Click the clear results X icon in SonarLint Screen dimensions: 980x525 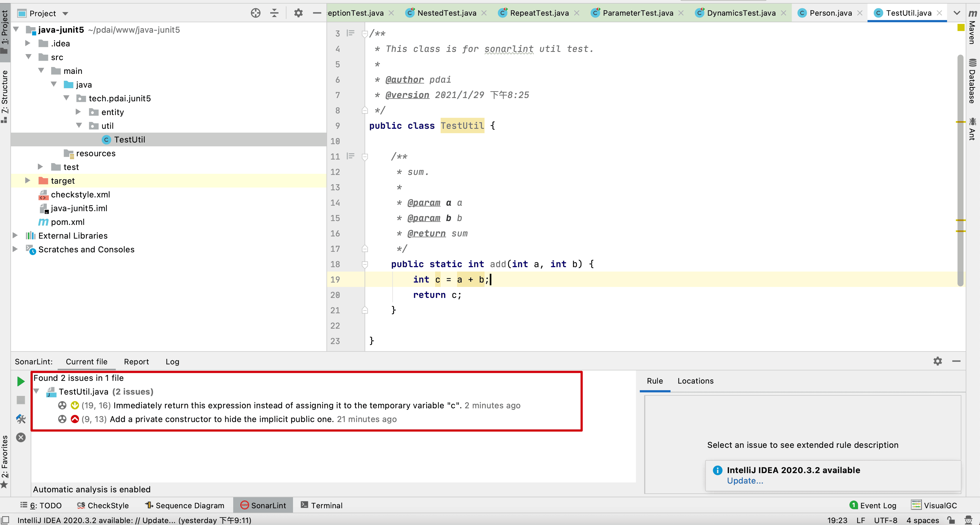21,437
